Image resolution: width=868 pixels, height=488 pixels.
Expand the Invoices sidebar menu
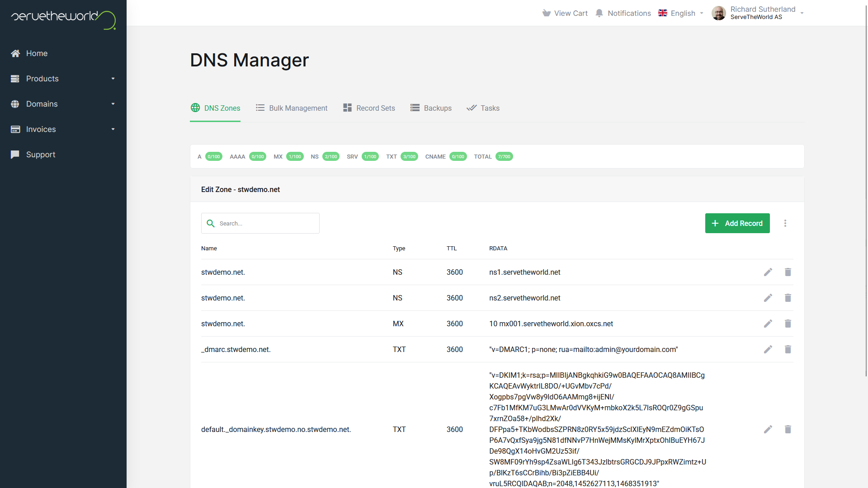[x=63, y=129]
